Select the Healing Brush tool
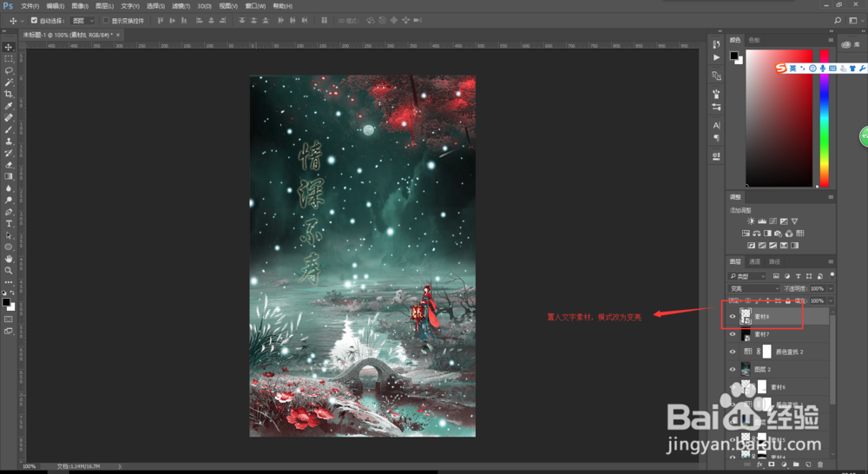This screenshot has width=868, height=474. coord(9,117)
